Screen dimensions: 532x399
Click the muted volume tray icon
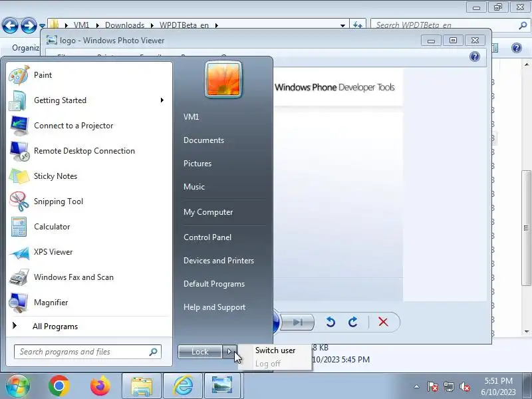464,386
